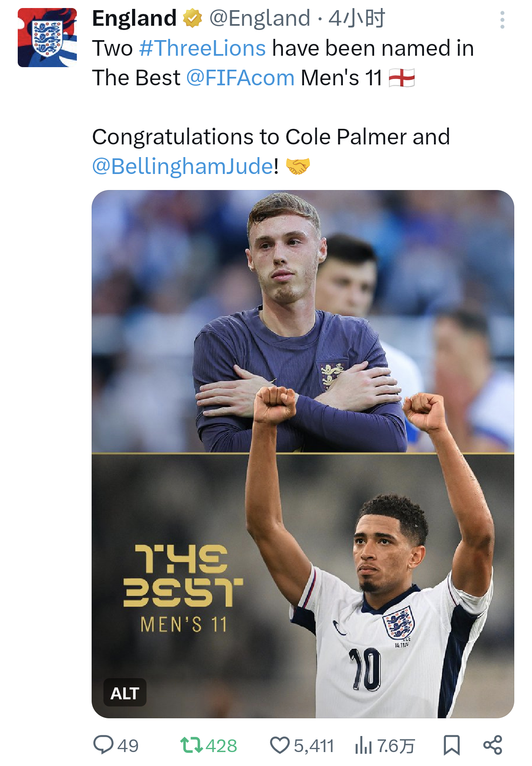Click the gold verified badge

point(193,19)
